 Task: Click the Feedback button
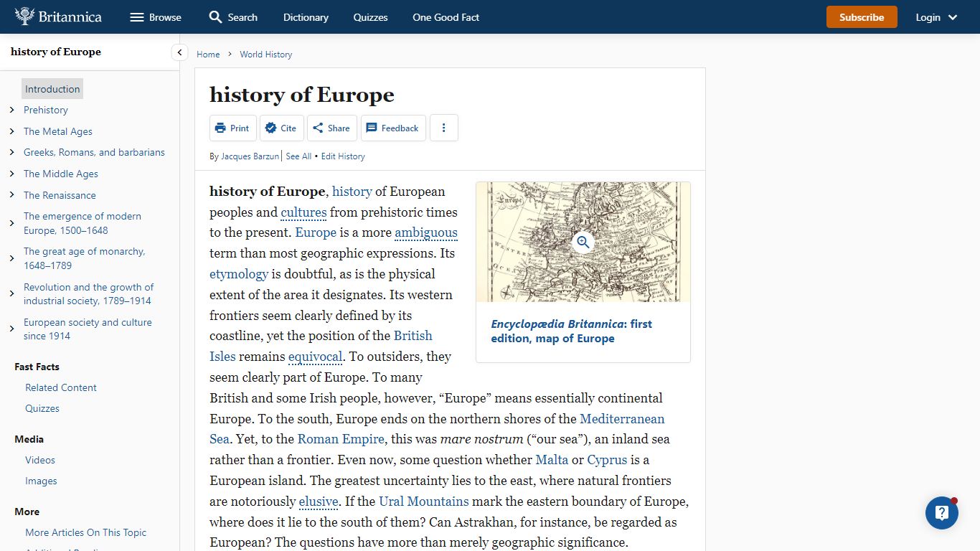click(393, 128)
